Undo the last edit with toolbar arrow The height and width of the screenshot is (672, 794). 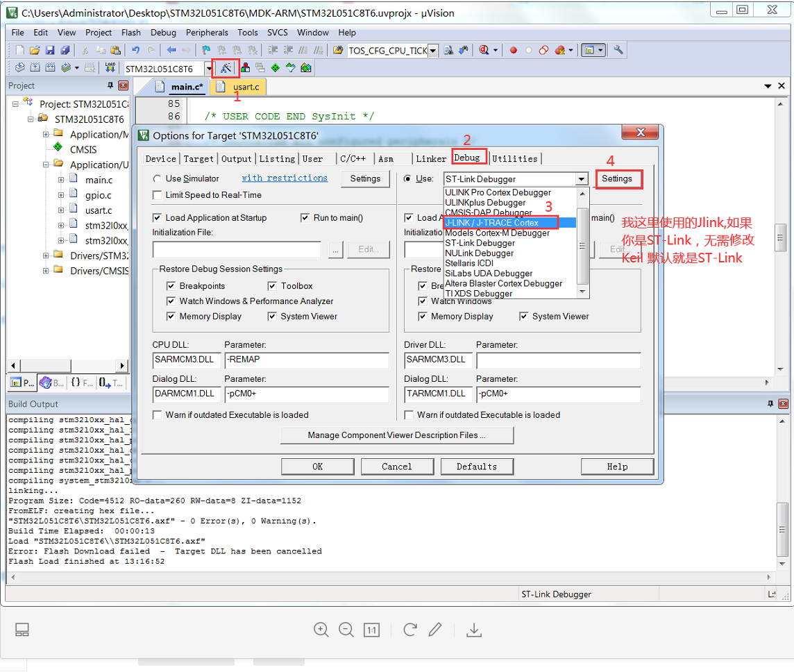pyautogui.click(x=136, y=50)
